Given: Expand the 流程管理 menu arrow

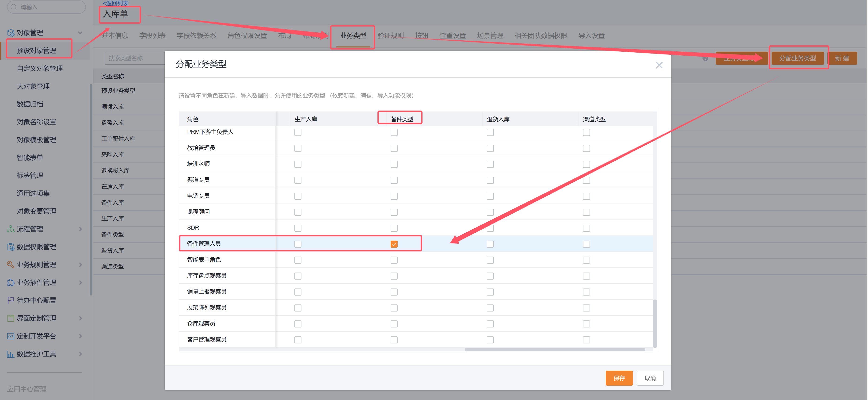Looking at the screenshot, I should [80, 229].
